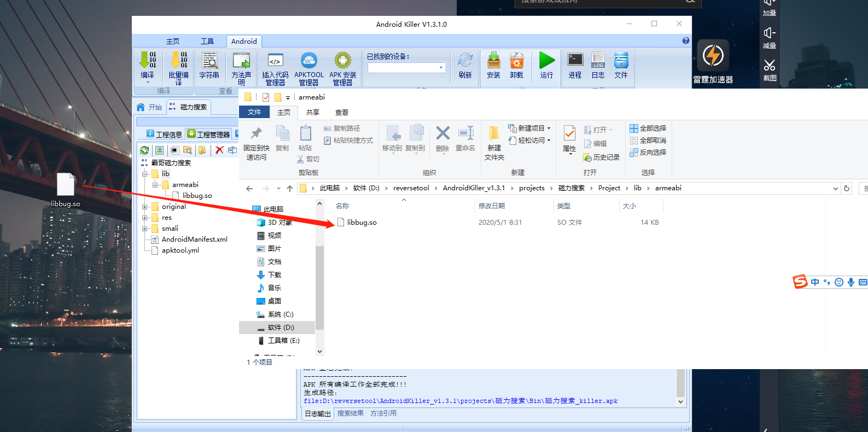Viewport: 868px width, 432px height.
Task: Collapse the lib folder in project tree
Action: tap(145, 174)
